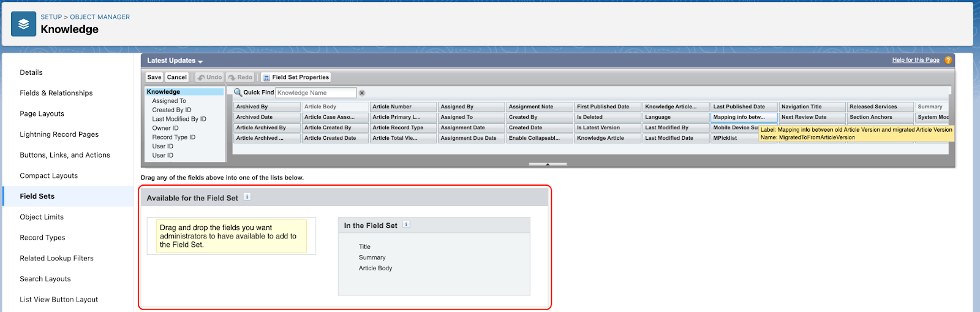Redo the last field set change
Viewport: 980px width, 312px height.
pos(240,77)
